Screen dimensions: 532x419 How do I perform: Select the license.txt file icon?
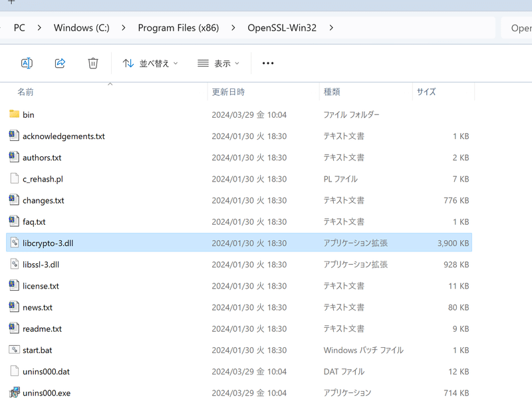pos(14,285)
